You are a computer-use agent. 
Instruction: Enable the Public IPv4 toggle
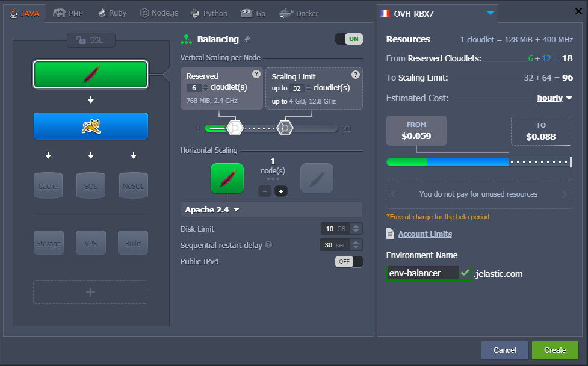348,262
